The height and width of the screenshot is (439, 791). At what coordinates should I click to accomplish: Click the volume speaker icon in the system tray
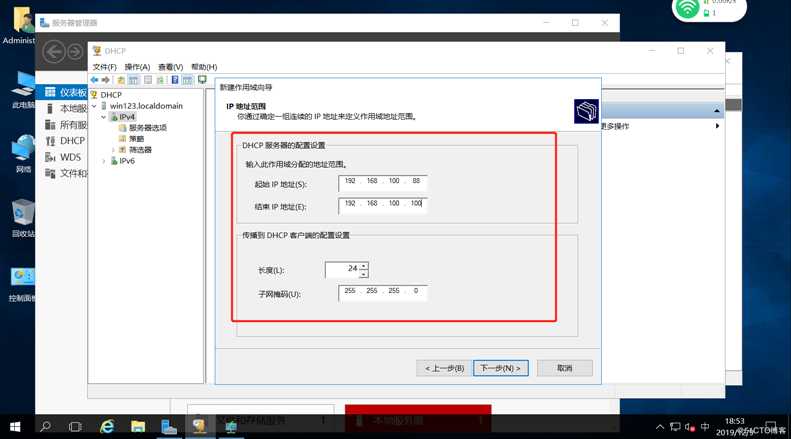pos(690,427)
